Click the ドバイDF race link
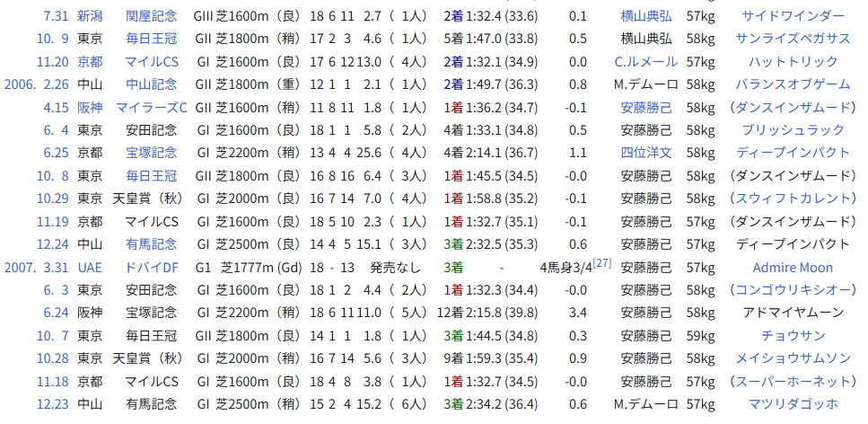 151,267
